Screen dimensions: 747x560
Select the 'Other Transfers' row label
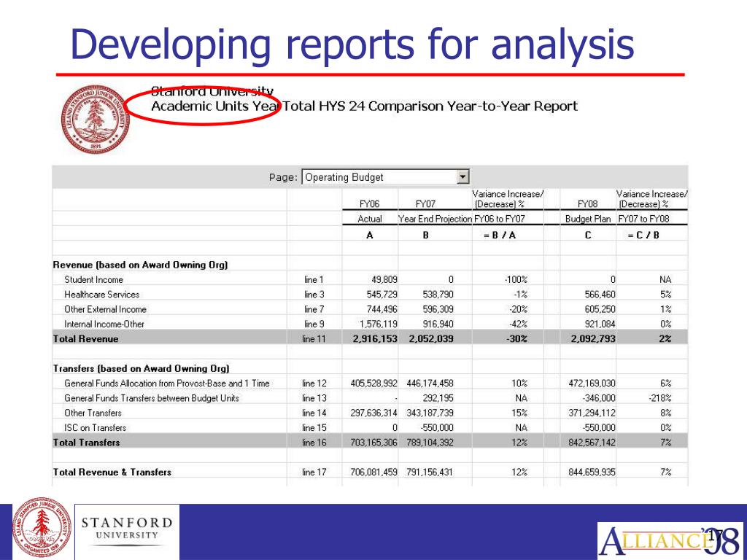pos(93,413)
